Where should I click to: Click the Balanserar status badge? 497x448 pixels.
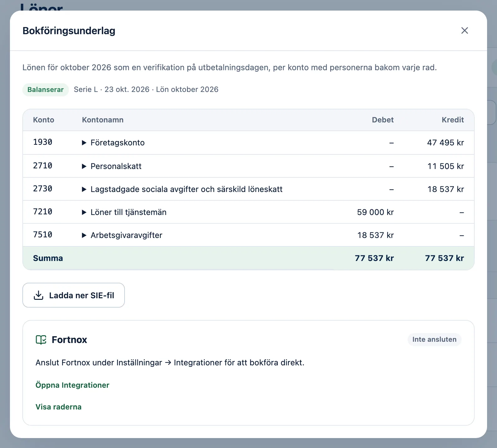tap(45, 89)
